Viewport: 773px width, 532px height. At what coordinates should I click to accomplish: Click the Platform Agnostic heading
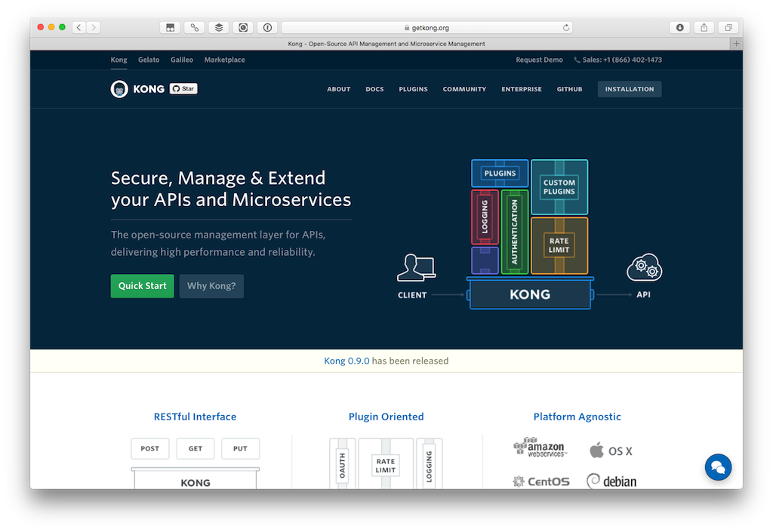577,417
